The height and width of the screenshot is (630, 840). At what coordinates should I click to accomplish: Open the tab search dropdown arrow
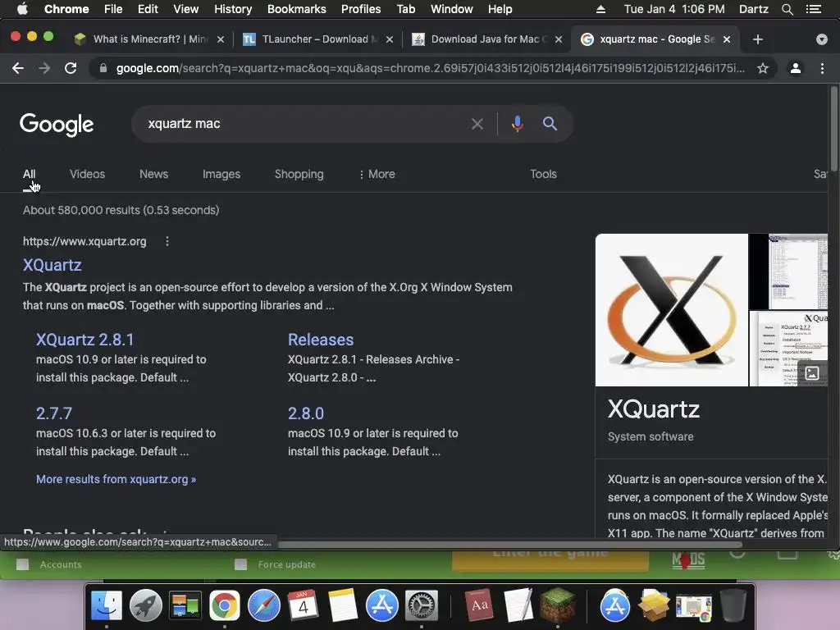pyautogui.click(x=822, y=39)
